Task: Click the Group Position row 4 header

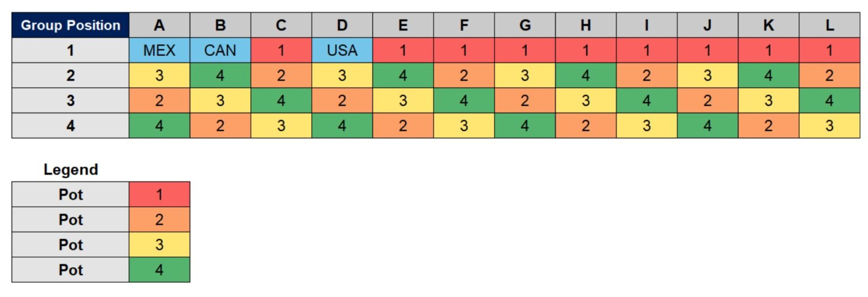Action: [x=71, y=125]
